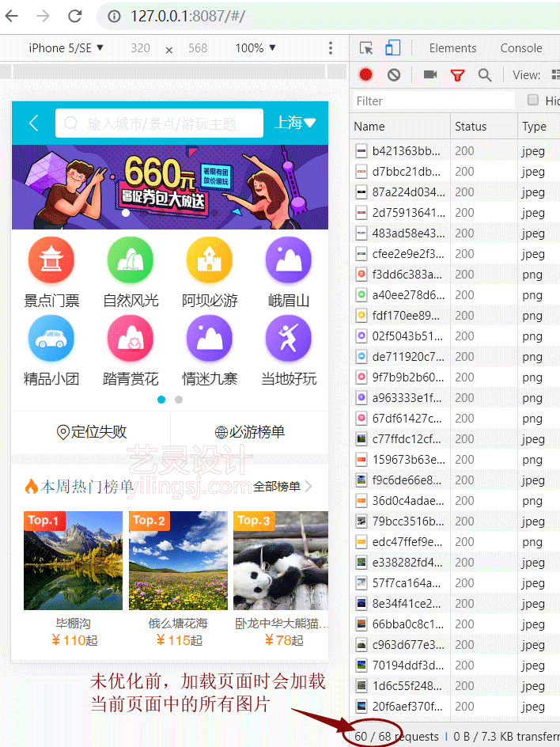Click the 660元 promotional banner
Screen dimensions: 560x747
click(x=170, y=188)
